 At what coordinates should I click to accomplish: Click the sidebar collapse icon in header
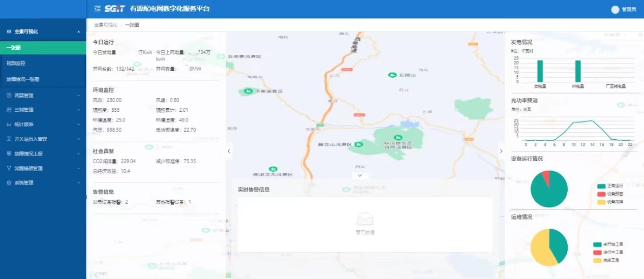pyautogui.click(x=98, y=9)
